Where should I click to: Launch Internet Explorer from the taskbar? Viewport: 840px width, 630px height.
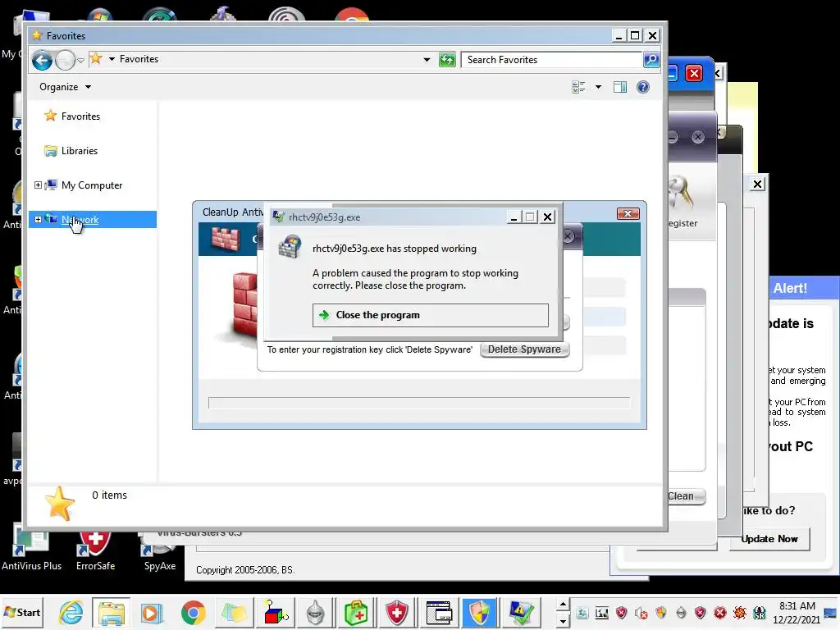(71, 613)
